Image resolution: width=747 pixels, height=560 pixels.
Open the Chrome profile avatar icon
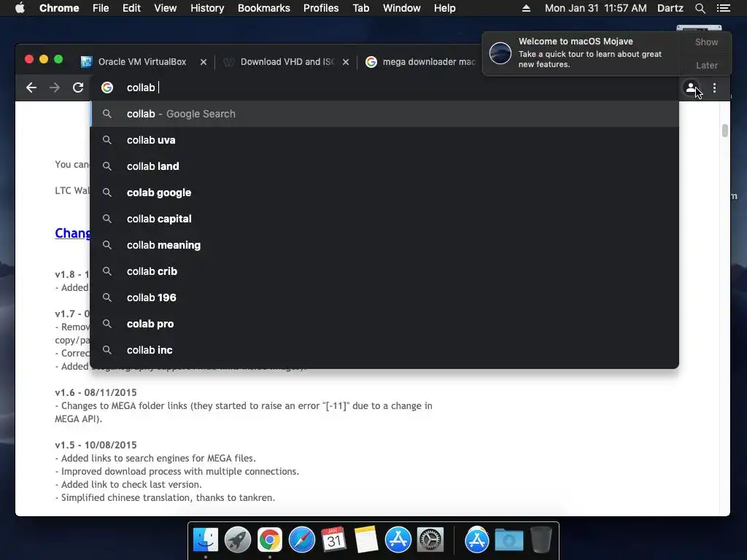pos(691,87)
